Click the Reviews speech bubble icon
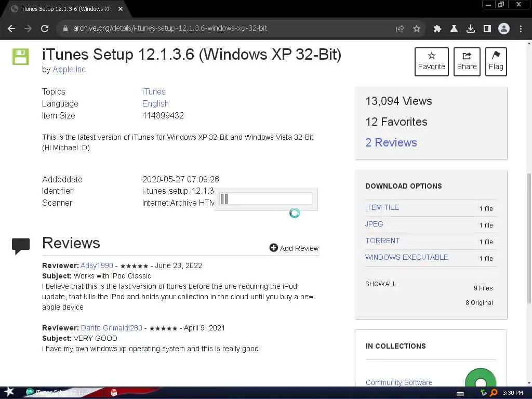The height and width of the screenshot is (399, 532). pos(21,246)
